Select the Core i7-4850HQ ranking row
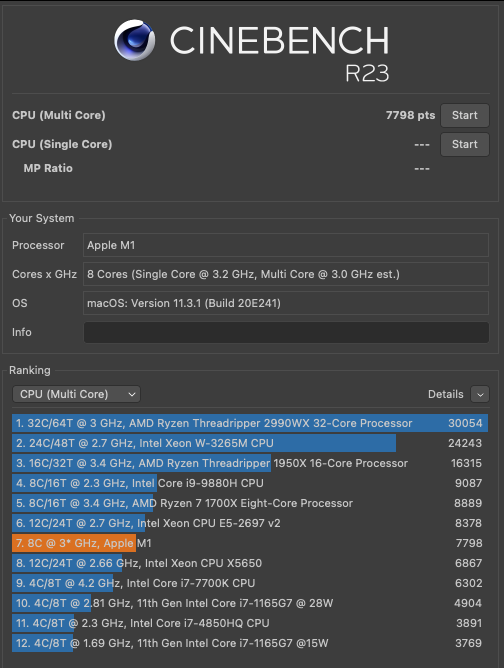 click(x=250, y=623)
